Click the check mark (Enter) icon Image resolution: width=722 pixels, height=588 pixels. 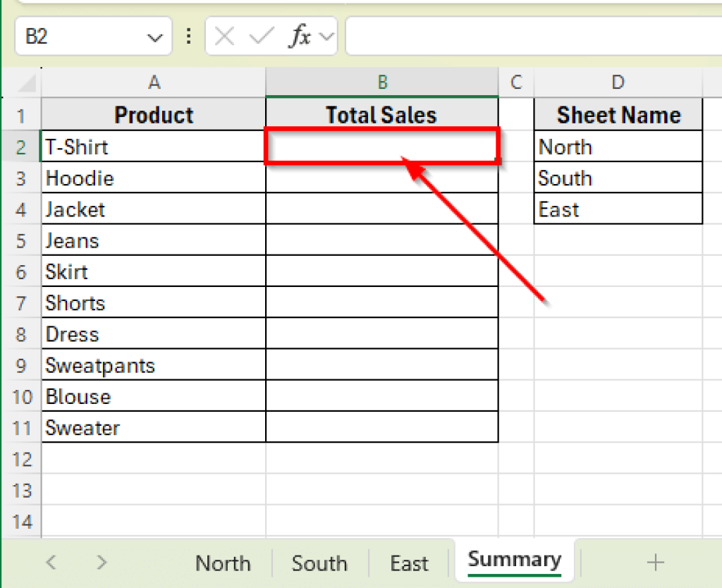click(261, 35)
